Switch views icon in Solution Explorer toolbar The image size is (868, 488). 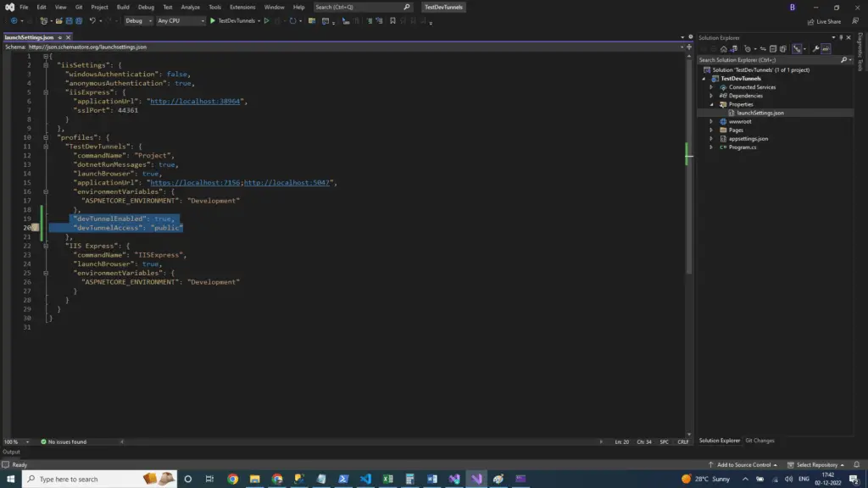(734, 48)
